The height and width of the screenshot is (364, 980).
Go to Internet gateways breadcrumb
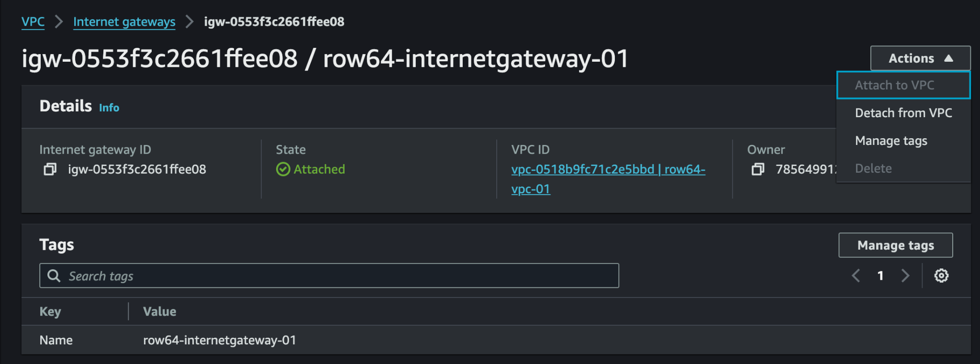(x=124, y=22)
